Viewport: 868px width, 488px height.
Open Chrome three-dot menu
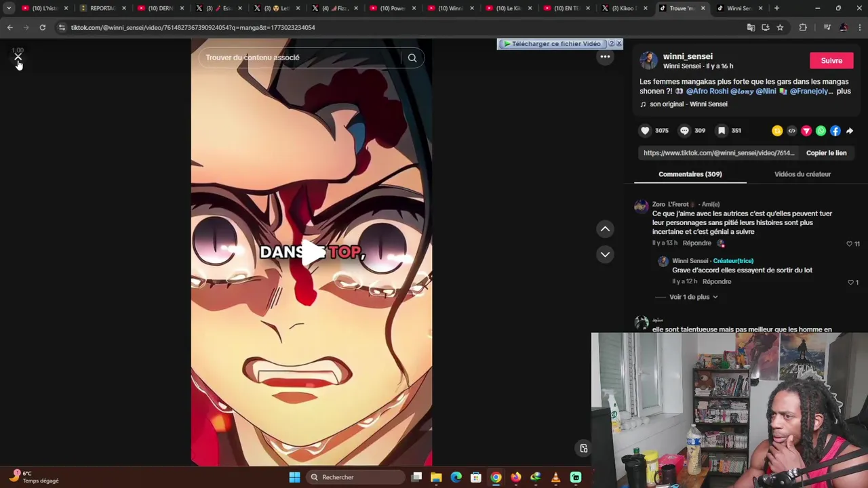coord(860,27)
